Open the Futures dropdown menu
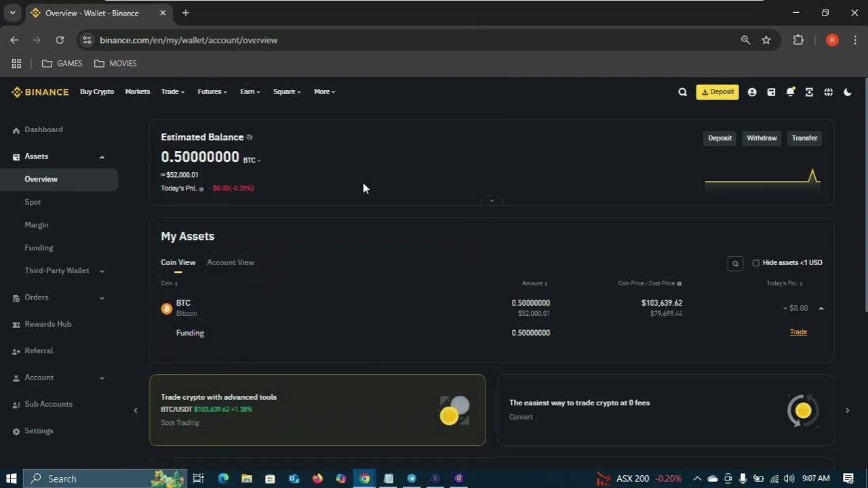The height and width of the screenshot is (488, 868). [x=212, y=91]
